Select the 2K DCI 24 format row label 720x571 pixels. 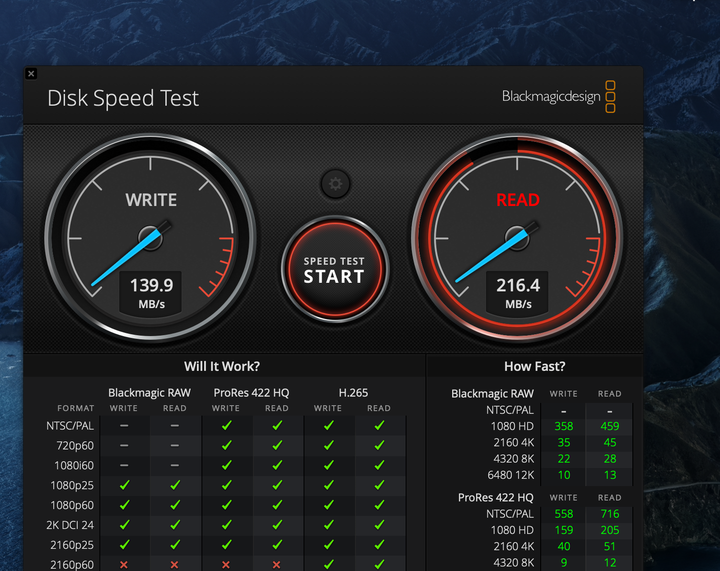70,525
